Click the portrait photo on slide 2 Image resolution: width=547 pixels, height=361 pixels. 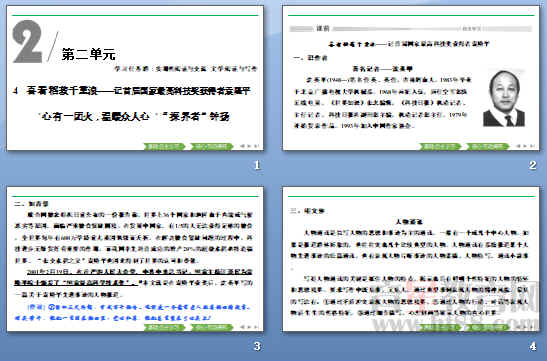pyautogui.click(x=504, y=98)
